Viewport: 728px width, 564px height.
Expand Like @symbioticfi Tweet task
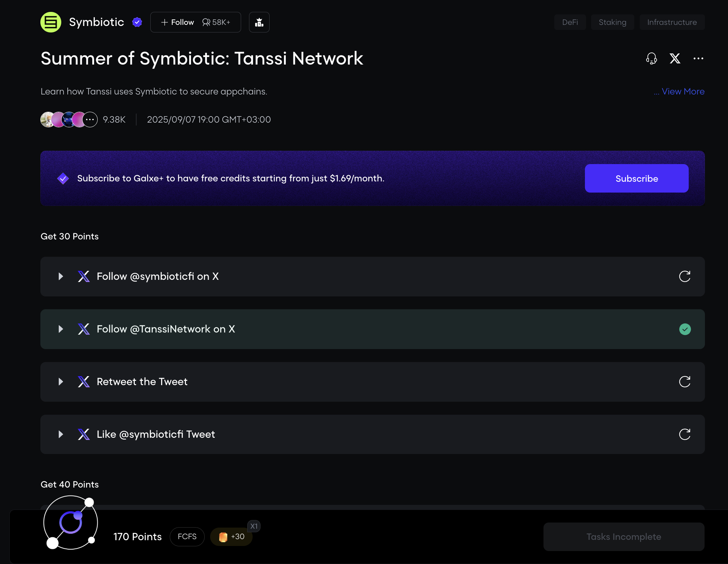(61, 435)
